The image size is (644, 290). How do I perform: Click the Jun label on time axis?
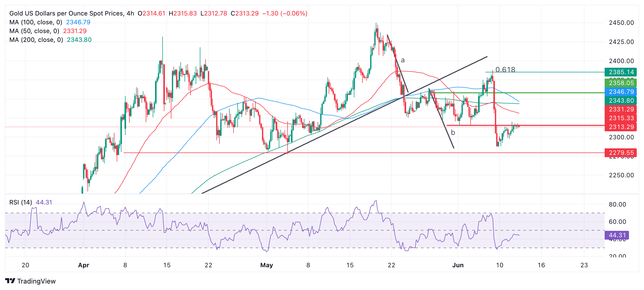(x=458, y=265)
